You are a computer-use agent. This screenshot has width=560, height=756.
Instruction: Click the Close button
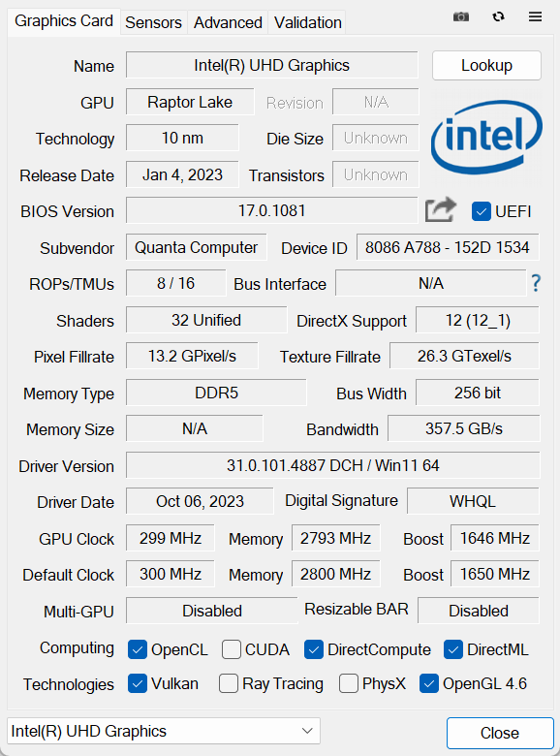click(500, 733)
